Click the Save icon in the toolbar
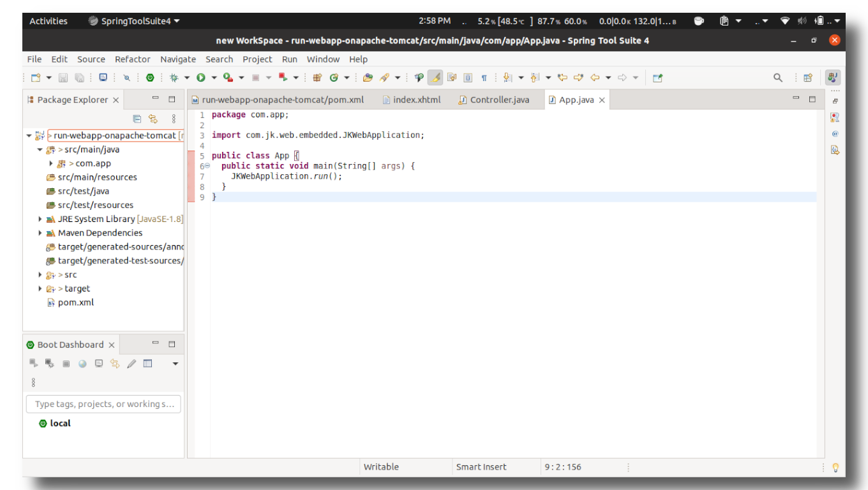The height and width of the screenshot is (490, 868). [63, 78]
